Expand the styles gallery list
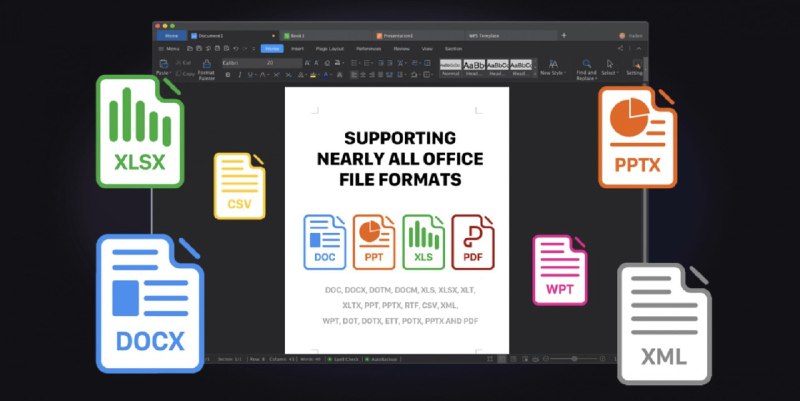 pos(535,74)
